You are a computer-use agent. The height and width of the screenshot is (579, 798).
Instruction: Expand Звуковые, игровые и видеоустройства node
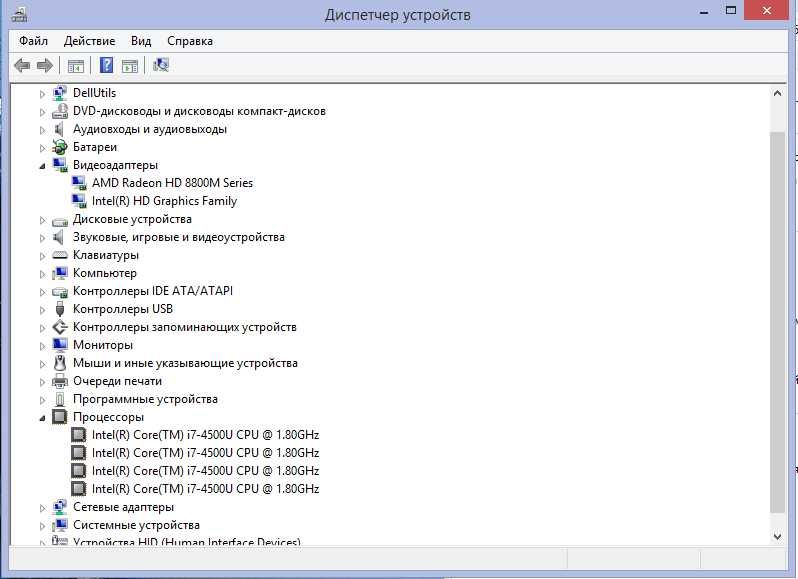pos(42,238)
